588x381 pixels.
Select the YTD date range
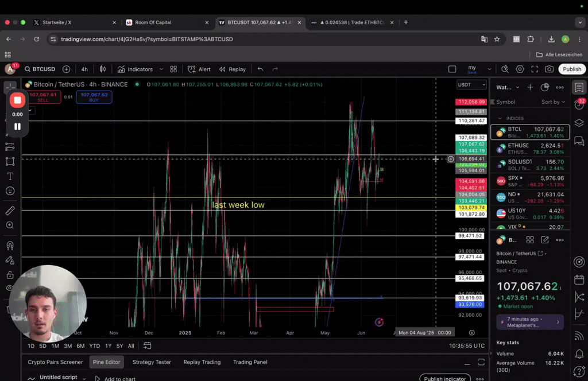click(95, 346)
